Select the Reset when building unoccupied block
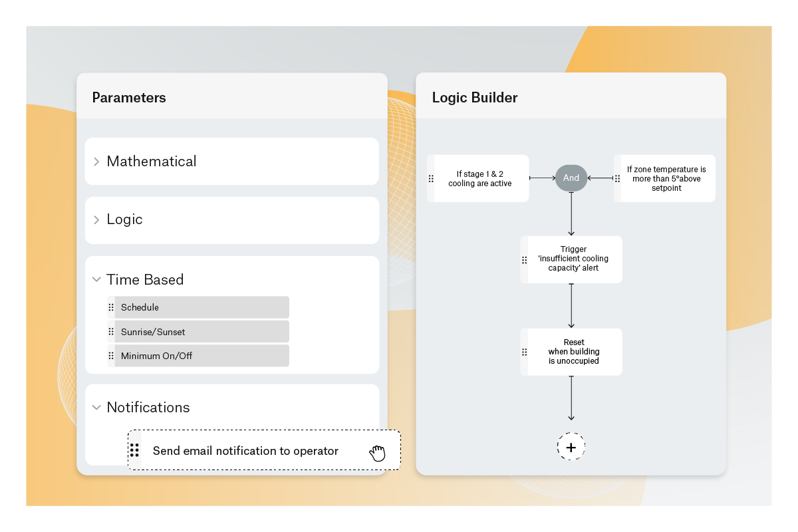Viewport: 798px width, 532px height. (574, 352)
